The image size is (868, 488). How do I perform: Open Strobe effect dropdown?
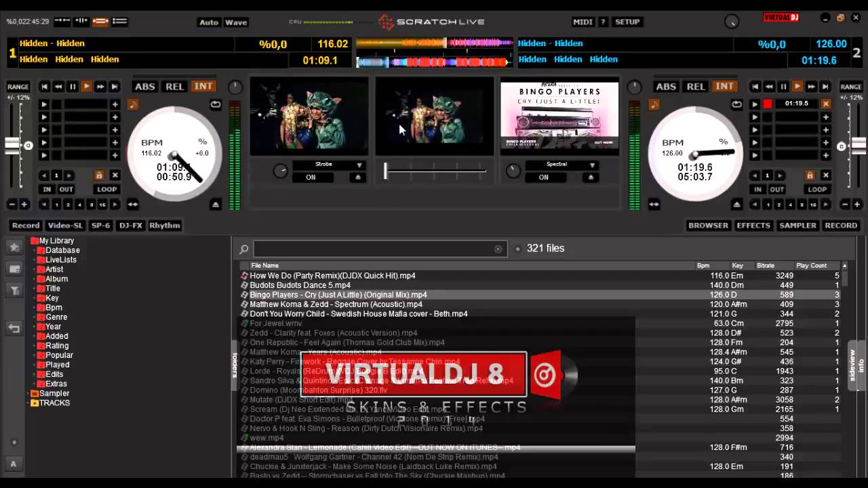pos(359,165)
